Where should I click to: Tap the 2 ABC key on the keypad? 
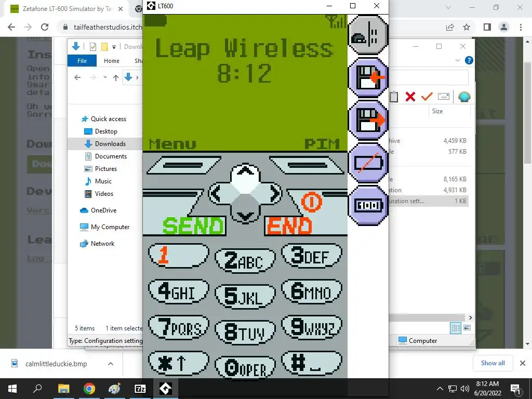[245, 261]
